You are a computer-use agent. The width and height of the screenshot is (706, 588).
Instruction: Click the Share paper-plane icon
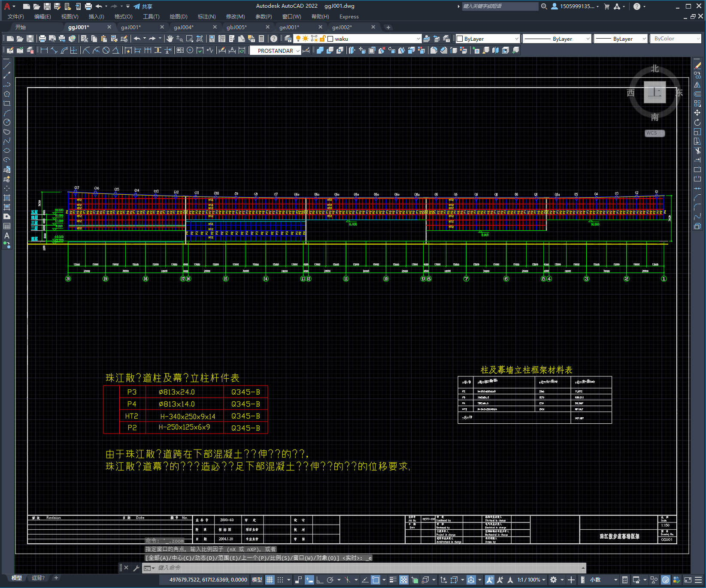(137, 6)
